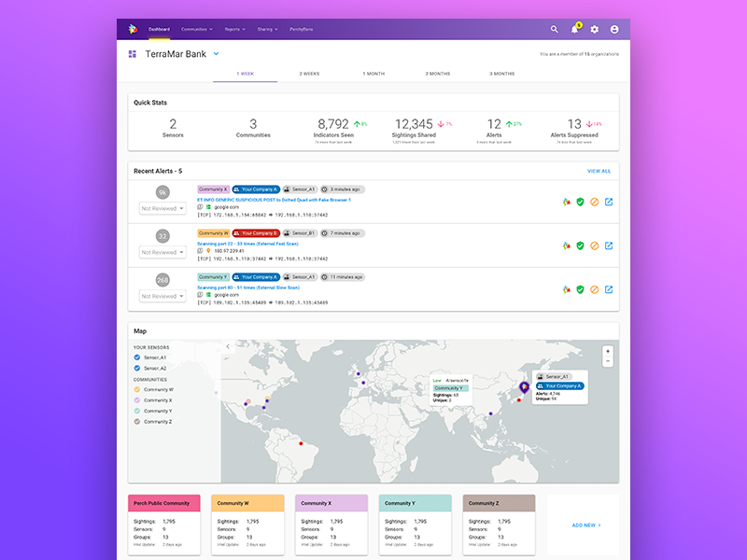Image resolution: width=747 pixels, height=560 pixels.
Task: Zoom out on the map with minus
Action: click(608, 361)
